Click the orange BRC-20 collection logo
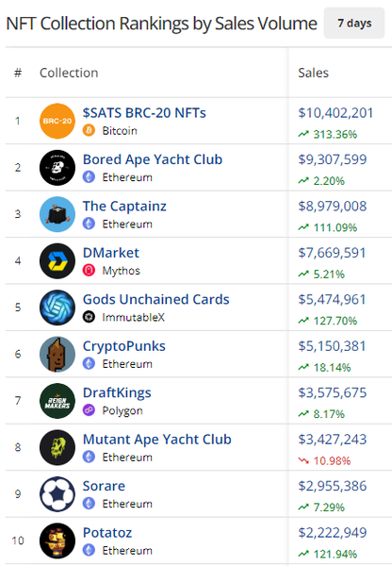The image size is (392, 566). [57, 121]
